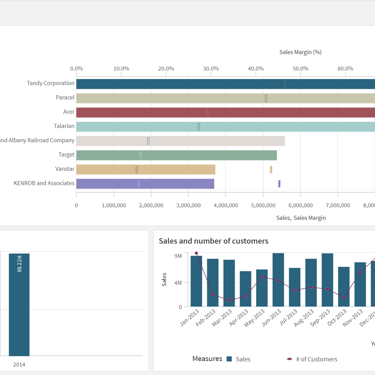Click the # of Customers legend marker
The image size is (375, 375).
[289, 359]
